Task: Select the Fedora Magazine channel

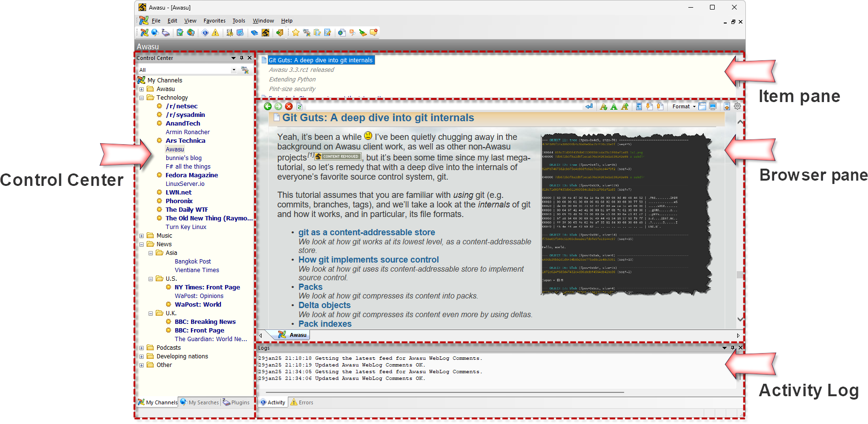Action: [x=192, y=175]
